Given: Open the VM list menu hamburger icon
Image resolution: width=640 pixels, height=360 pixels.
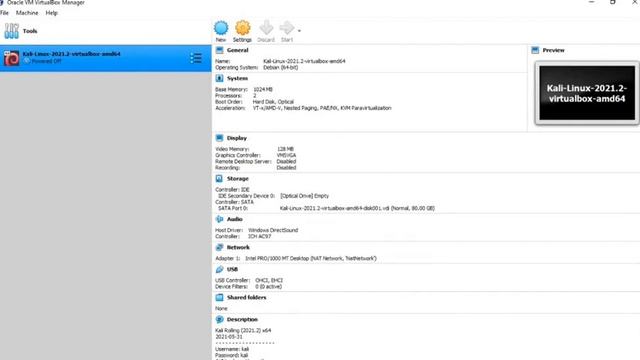Looking at the screenshot, I should coord(196,58).
